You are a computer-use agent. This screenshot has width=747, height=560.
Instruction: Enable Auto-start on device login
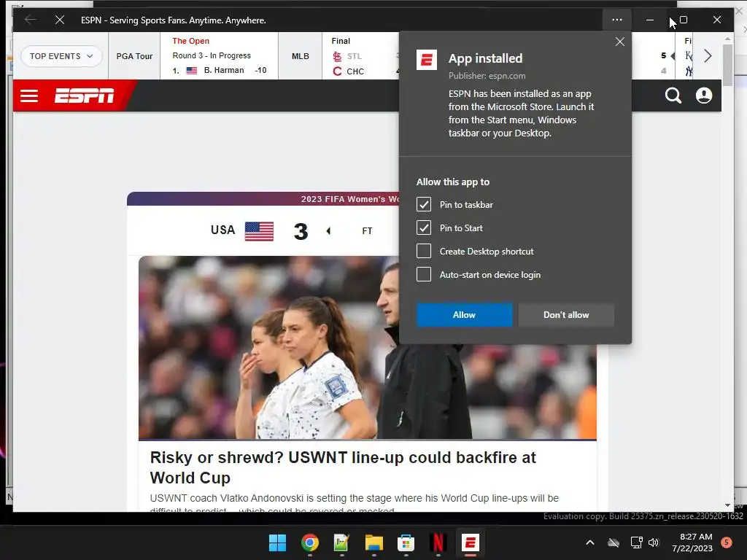pyautogui.click(x=424, y=275)
